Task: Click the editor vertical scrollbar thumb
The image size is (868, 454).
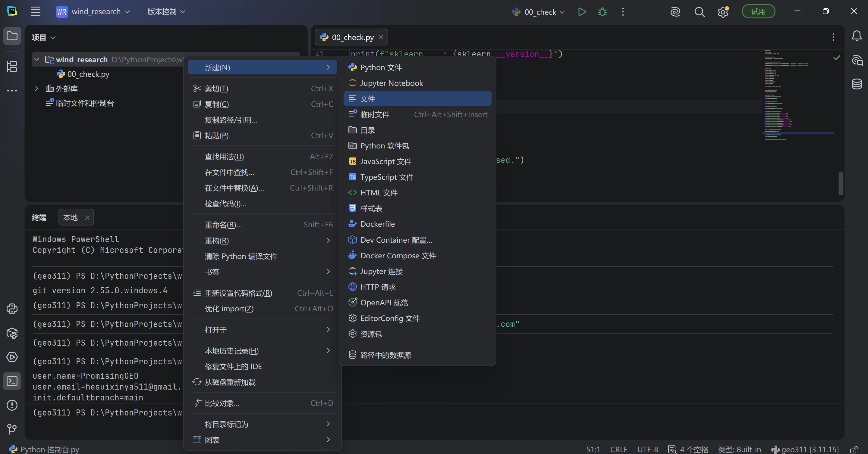Action: (x=841, y=183)
